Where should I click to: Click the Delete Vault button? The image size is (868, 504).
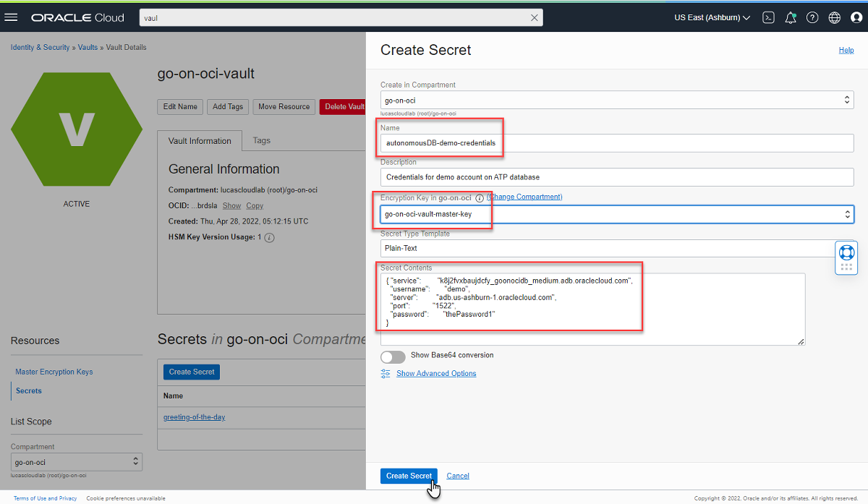coord(343,107)
